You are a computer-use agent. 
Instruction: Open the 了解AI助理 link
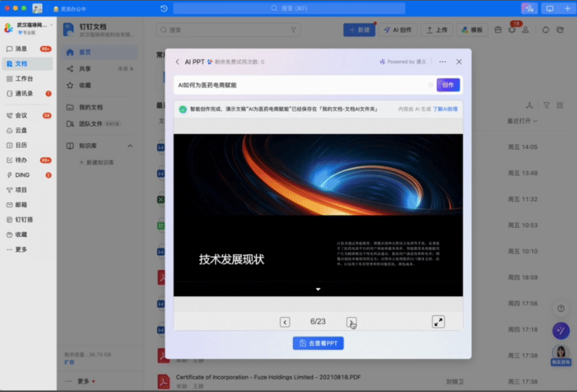444,109
